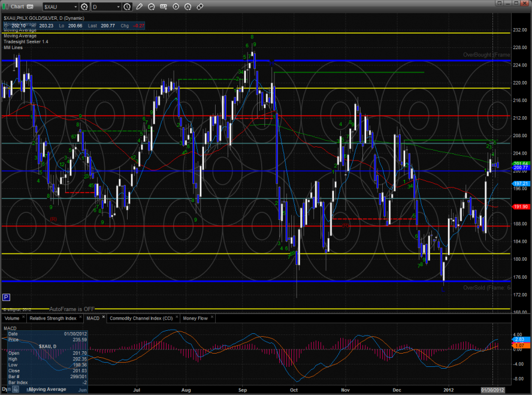Viewport: 532px width, 395px height.
Task: Click the formula icon beside Dyn
Action: (16, 390)
